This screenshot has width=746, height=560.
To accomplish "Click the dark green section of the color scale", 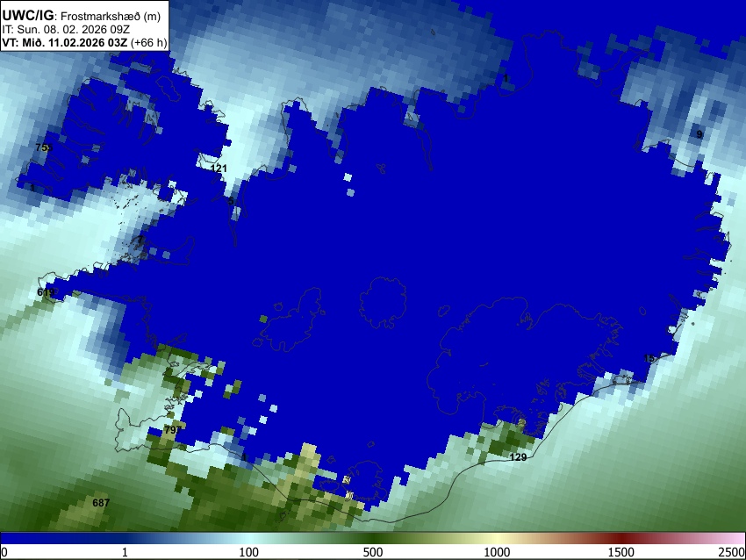I will coord(372,539).
